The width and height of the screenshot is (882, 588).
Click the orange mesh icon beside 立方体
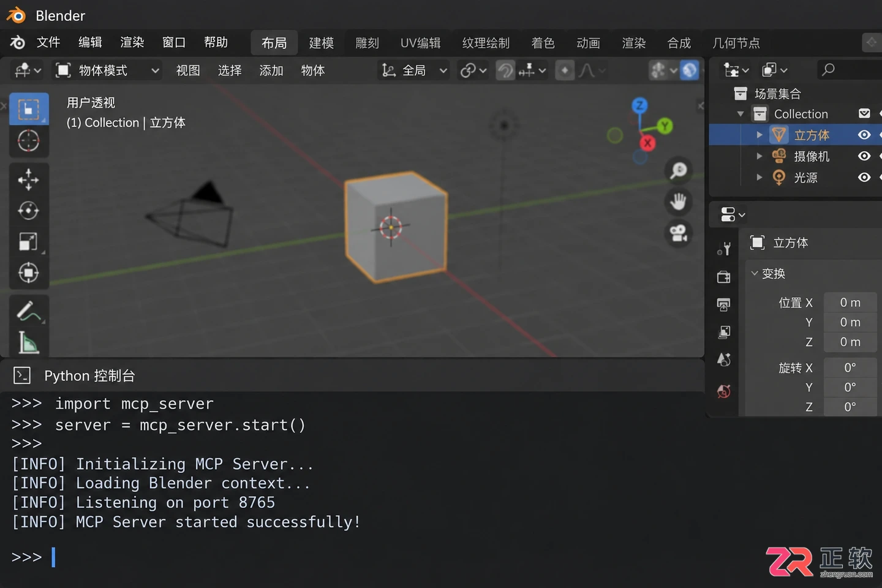(x=779, y=135)
